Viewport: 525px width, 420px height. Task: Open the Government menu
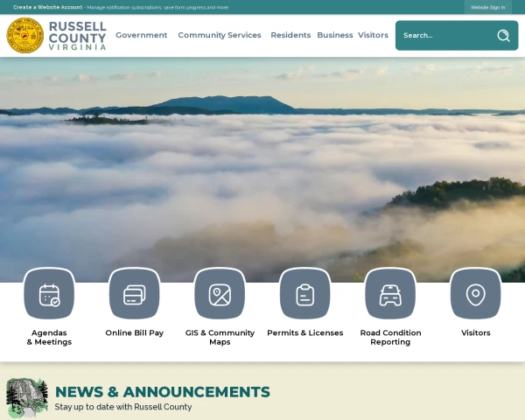point(141,35)
